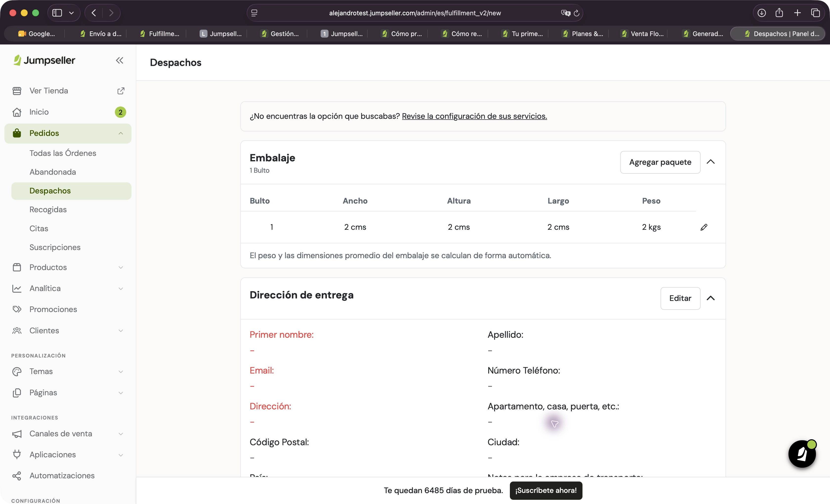Click the translate icon in address bar
Screen dimensions: 830x504
(x=566, y=13)
